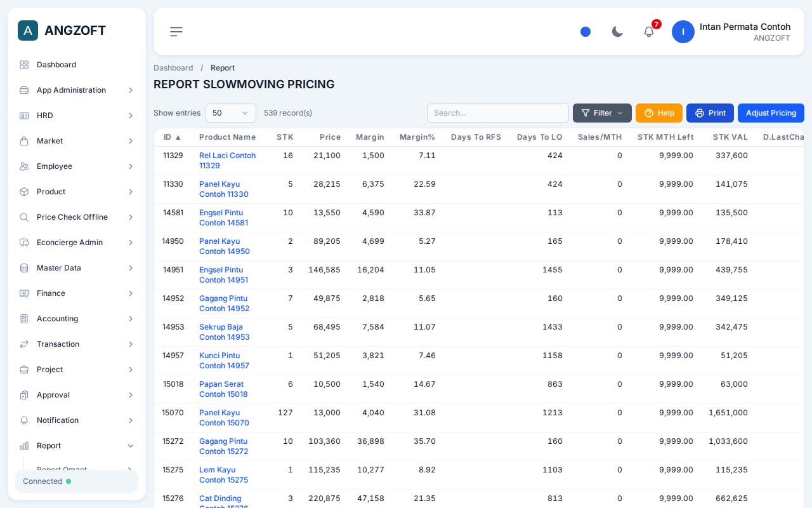Click the Master Data database icon

pos(24,268)
